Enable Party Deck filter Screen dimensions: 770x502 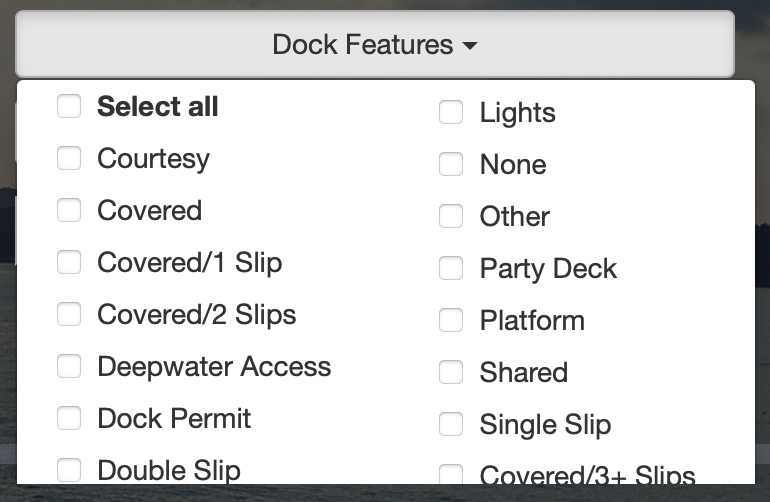pyautogui.click(x=451, y=269)
